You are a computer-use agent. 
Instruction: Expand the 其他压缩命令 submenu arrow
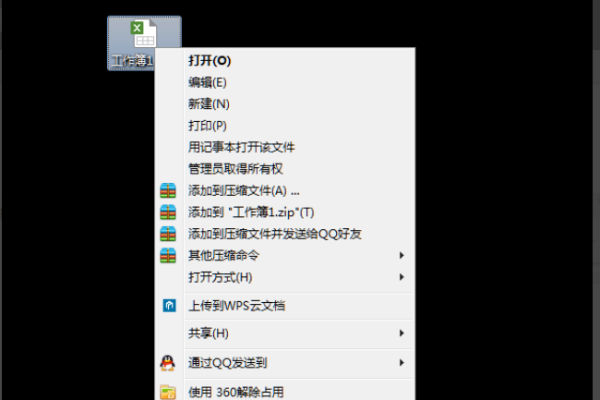[401, 255]
